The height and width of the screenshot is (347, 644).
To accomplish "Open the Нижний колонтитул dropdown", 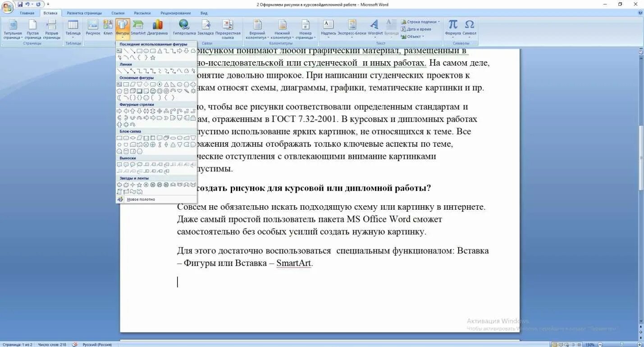I will [282, 29].
